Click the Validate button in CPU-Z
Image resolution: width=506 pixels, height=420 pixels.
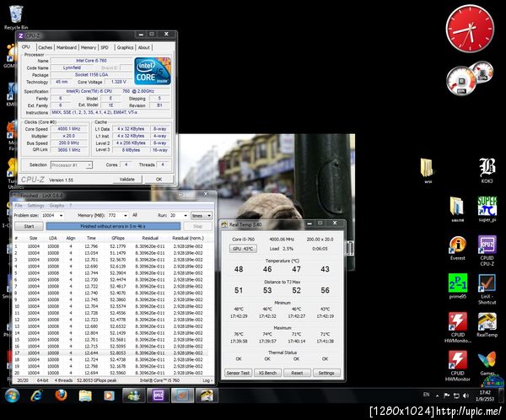(x=127, y=180)
